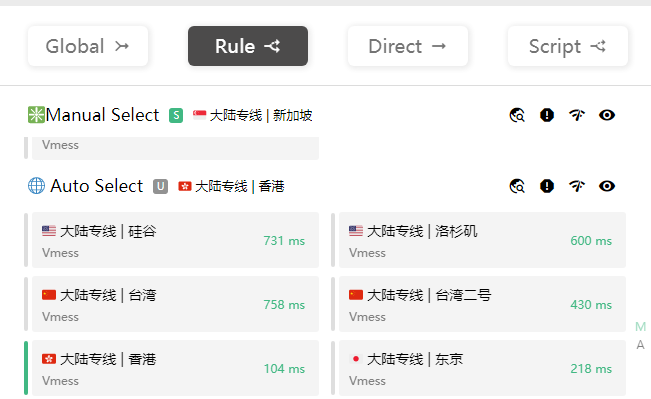
Task: Click the green S badge beside Manual Select
Action: point(176,115)
